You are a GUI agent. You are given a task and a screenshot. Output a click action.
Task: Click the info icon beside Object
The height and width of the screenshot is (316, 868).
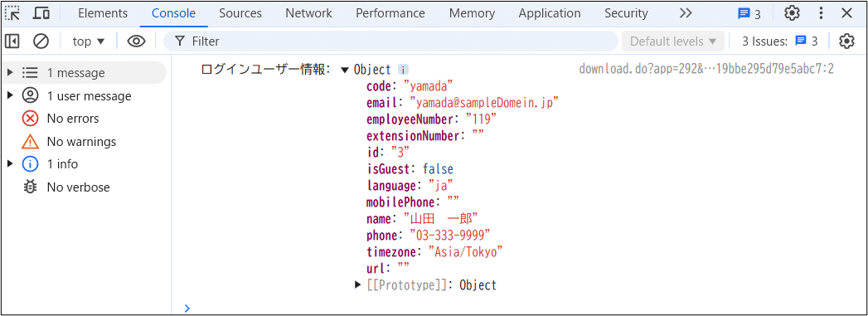[x=404, y=70]
